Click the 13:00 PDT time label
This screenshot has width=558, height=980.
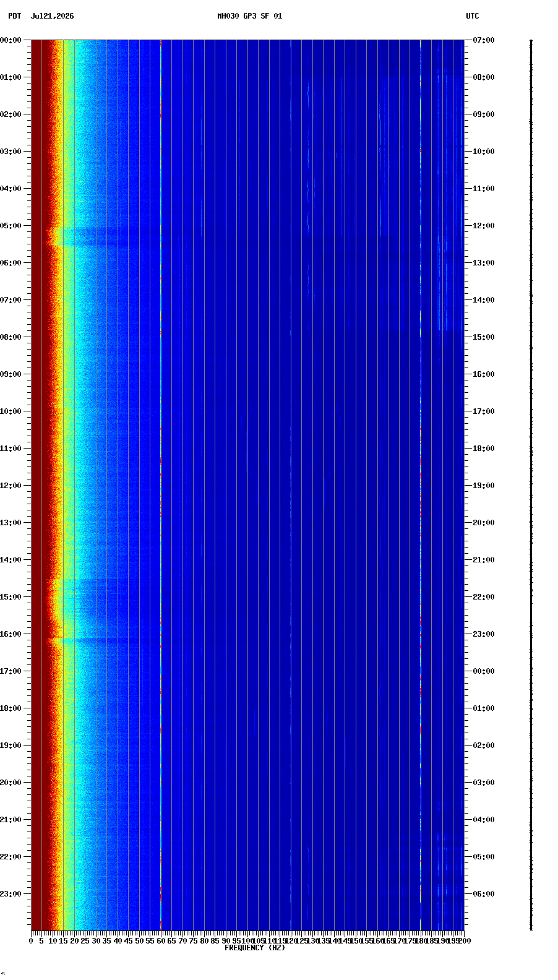pyautogui.click(x=11, y=523)
